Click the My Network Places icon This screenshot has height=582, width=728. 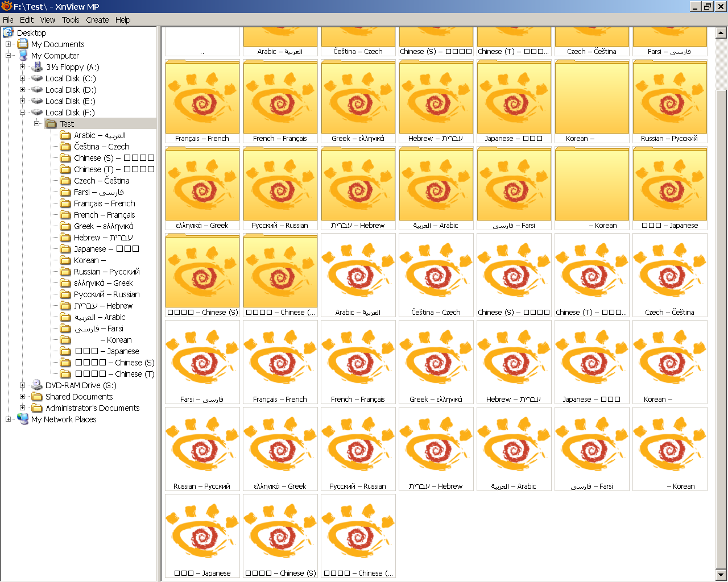tap(23, 419)
